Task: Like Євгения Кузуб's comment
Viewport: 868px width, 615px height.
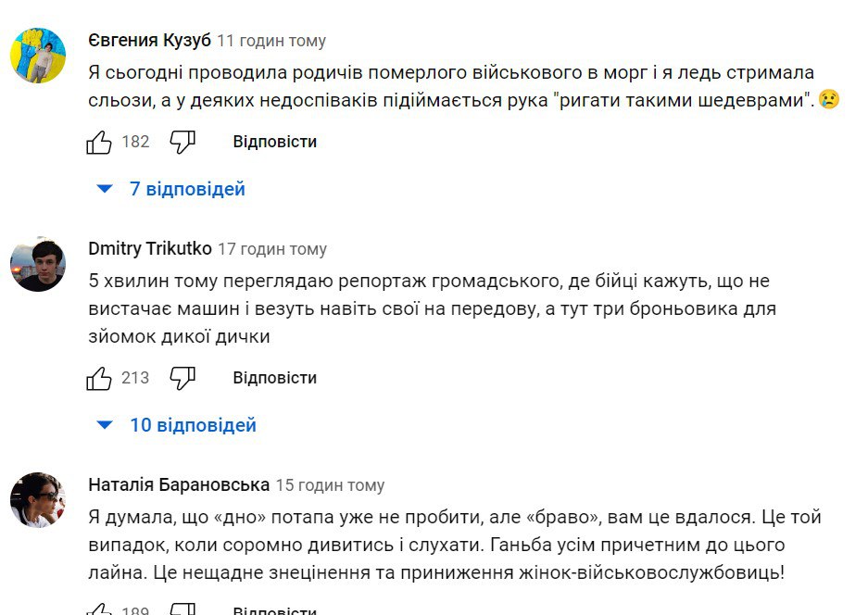Action: pos(99,142)
